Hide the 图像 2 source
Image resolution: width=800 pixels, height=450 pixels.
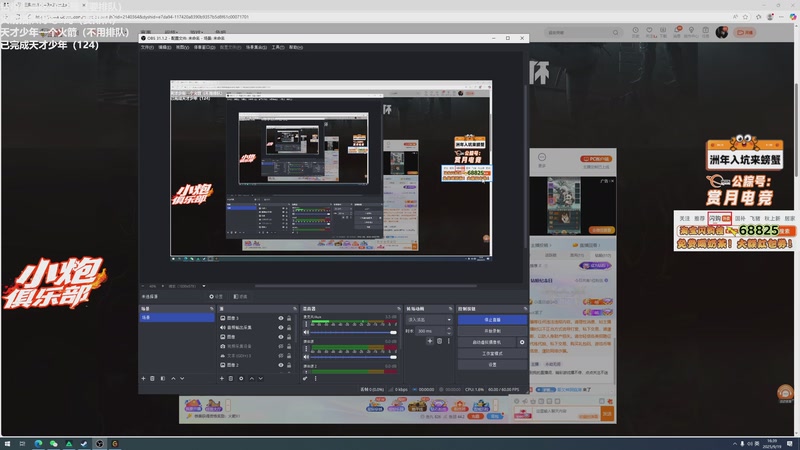point(281,365)
